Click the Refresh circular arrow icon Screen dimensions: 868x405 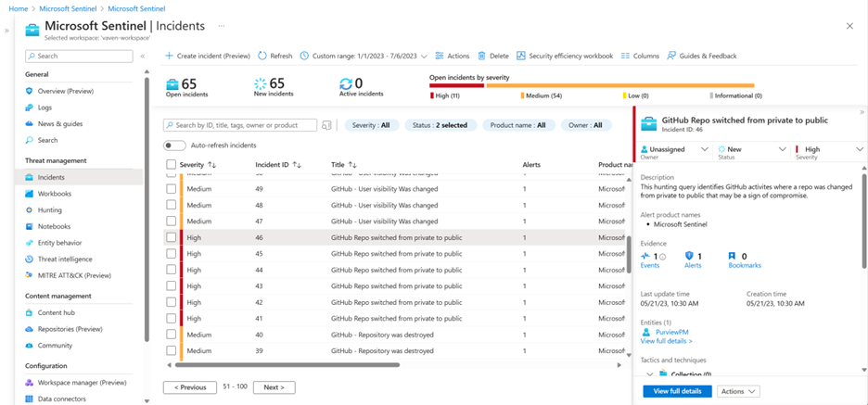(263, 56)
